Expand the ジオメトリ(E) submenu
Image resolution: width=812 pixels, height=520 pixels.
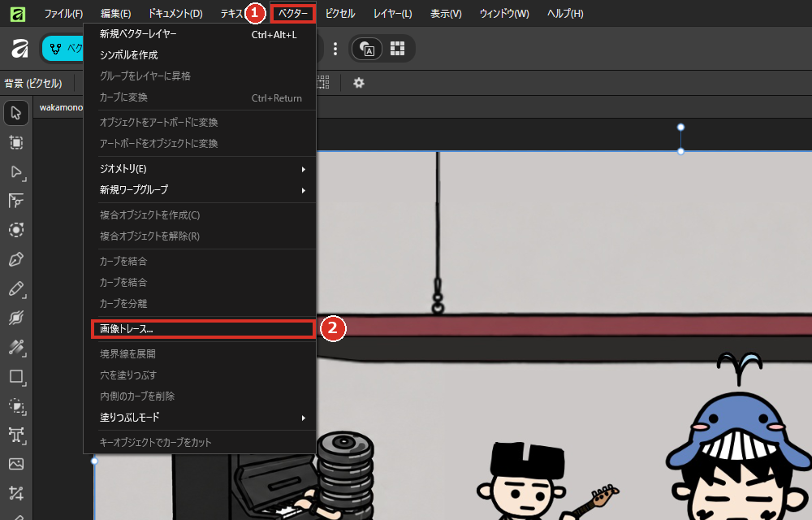coord(200,169)
